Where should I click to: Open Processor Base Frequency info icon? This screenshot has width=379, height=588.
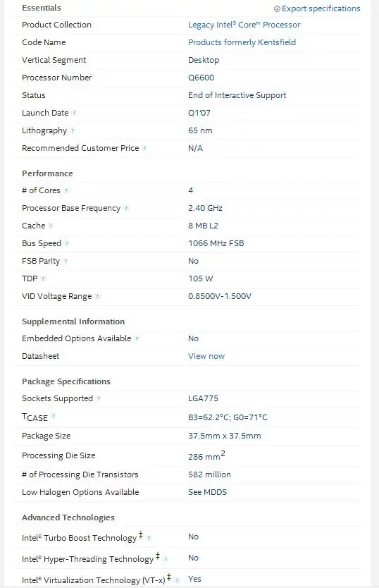point(126,208)
